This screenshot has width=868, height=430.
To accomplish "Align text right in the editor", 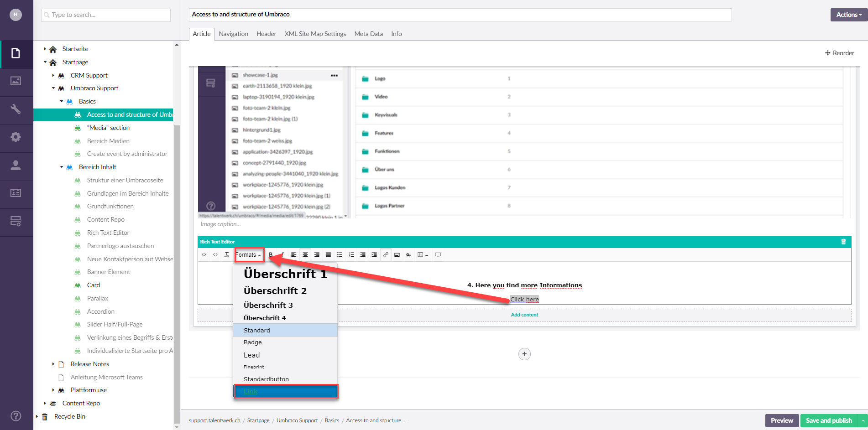I will [x=317, y=255].
